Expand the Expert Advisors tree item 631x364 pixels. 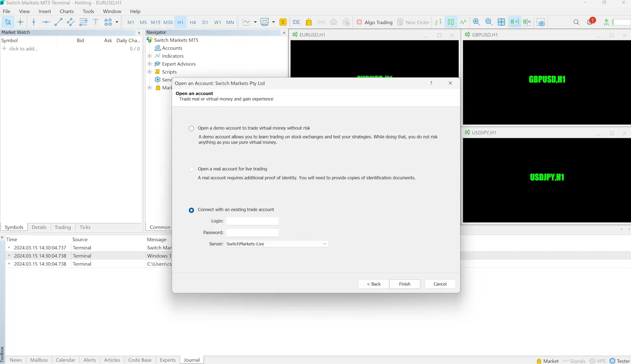coord(150,64)
